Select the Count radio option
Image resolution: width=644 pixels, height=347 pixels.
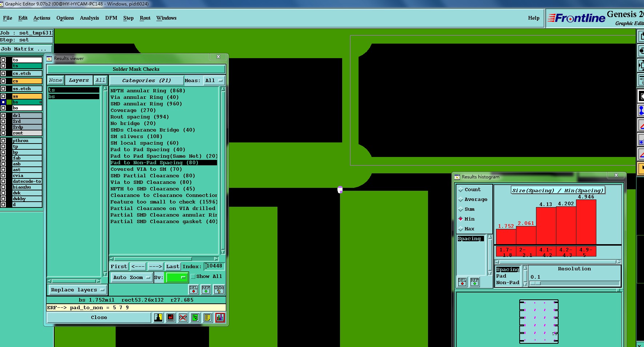461,190
